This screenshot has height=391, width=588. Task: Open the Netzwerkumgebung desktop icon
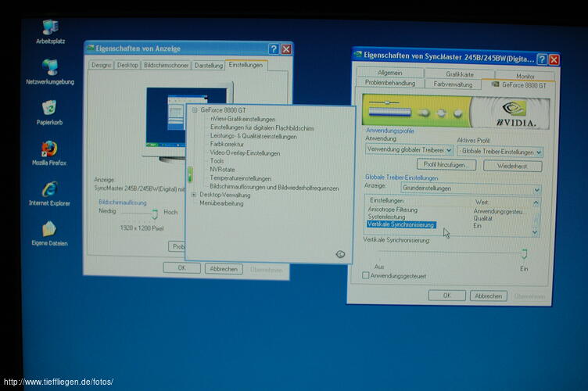coord(50,71)
